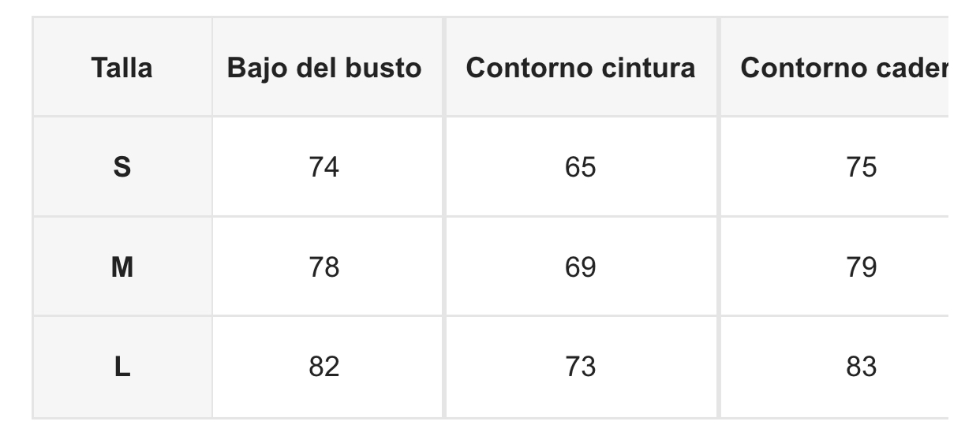980x440 pixels.
Task: Click the Talla column header
Action: pos(122,68)
